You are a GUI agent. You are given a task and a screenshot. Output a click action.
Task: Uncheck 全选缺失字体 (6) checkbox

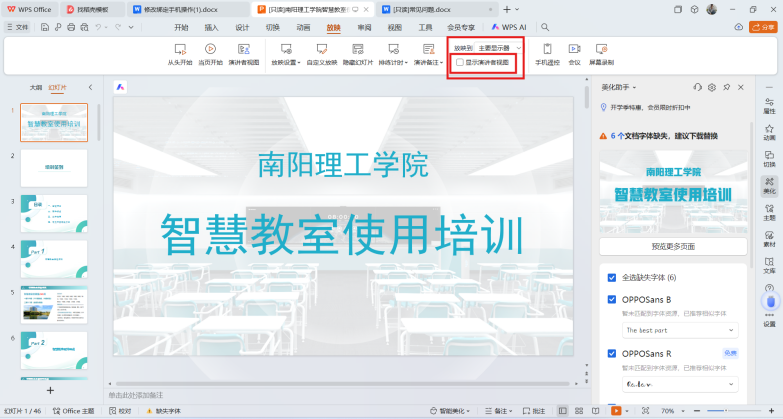[612, 277]
